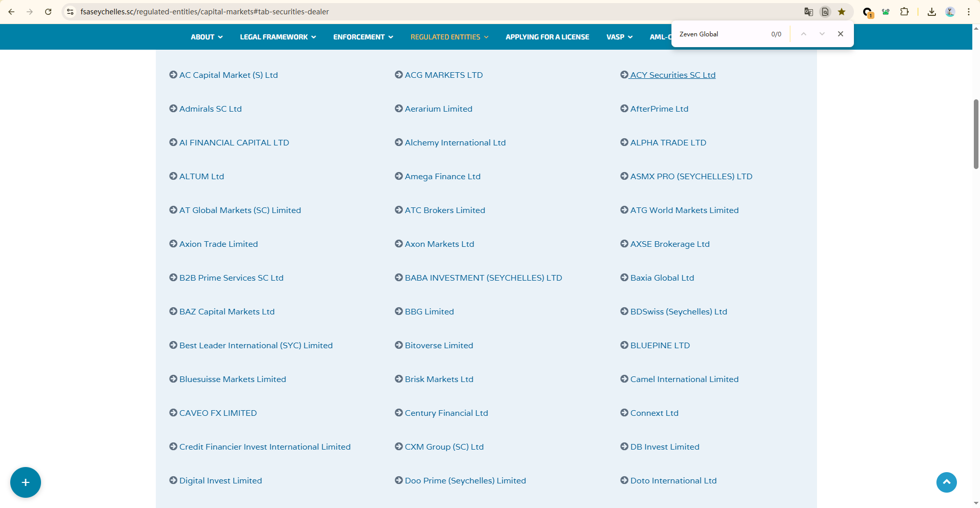Viewport: 980px width, 508px height.
Task: Bookmark this page with the star icon
Action: coord(842,12)
